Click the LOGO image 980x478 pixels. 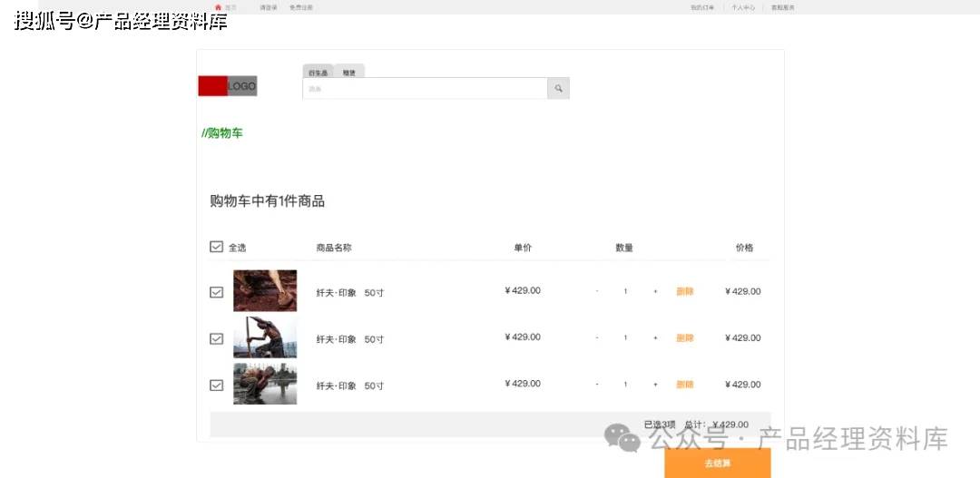point(228,86)
